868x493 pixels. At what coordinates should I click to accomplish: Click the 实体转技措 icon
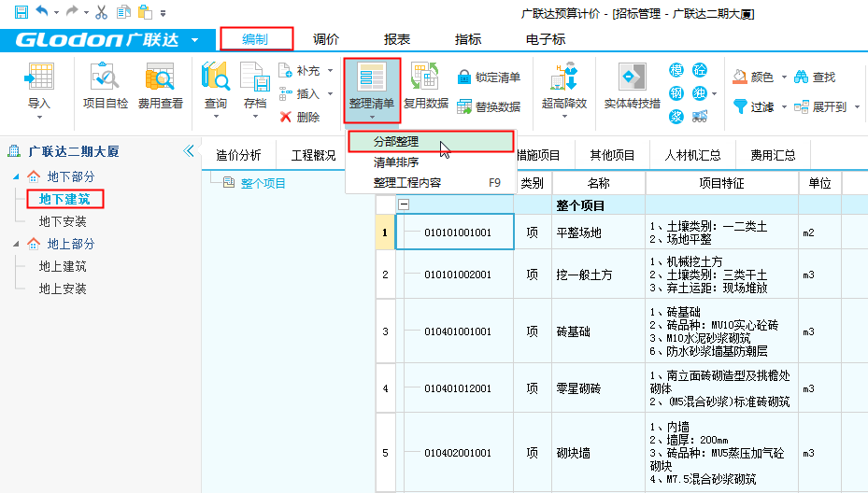pyautogui.click(x=632, y=79)
